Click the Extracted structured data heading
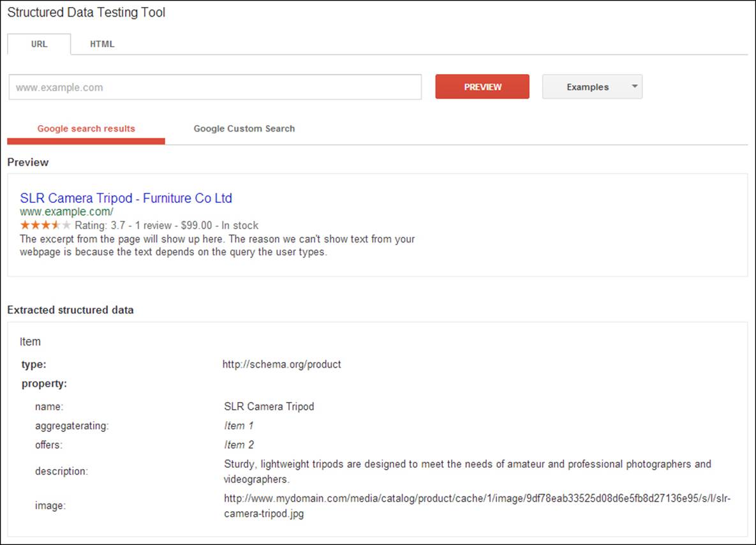756x545 pixels. pyautogui.click(x=70, y=310)
